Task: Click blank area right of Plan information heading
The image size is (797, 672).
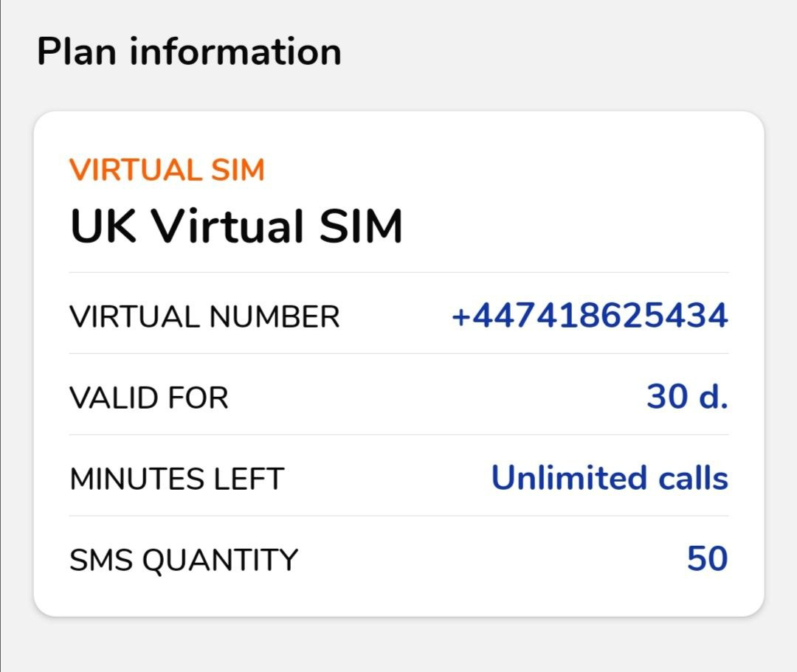Action: tap(561, 52)
